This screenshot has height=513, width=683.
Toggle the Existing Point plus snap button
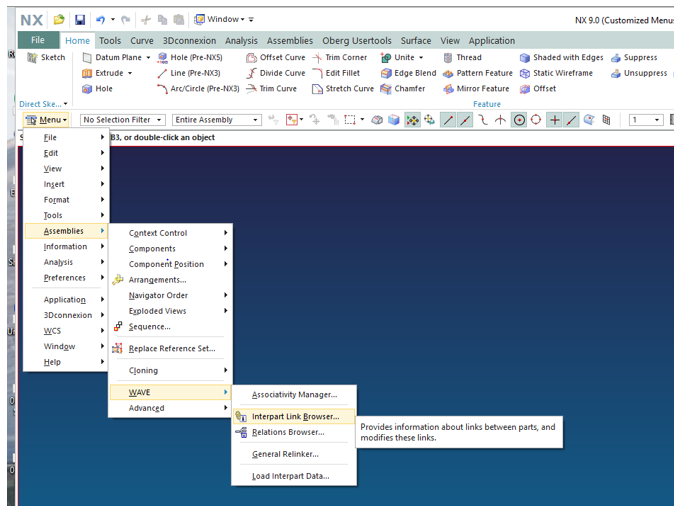pyautogui.click(x=555, y=120)
